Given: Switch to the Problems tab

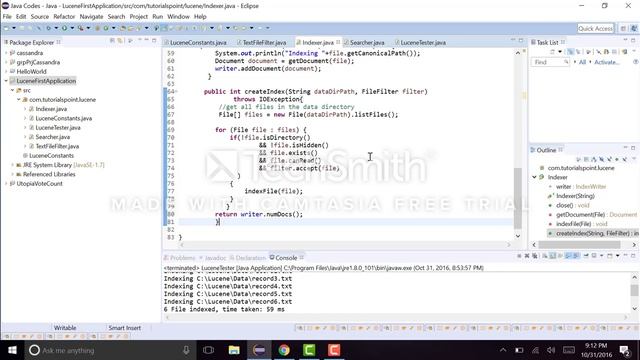Looking at the screenshot, I should click(180, 258).
